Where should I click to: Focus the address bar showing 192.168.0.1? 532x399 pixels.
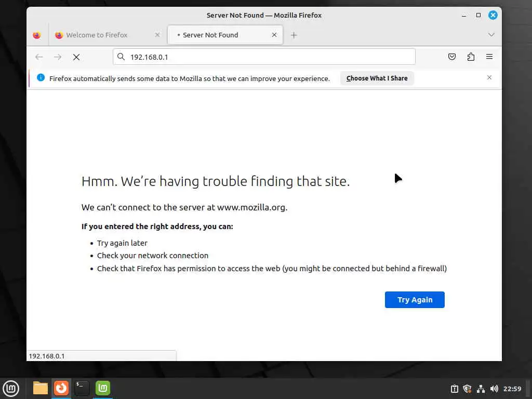264,57
